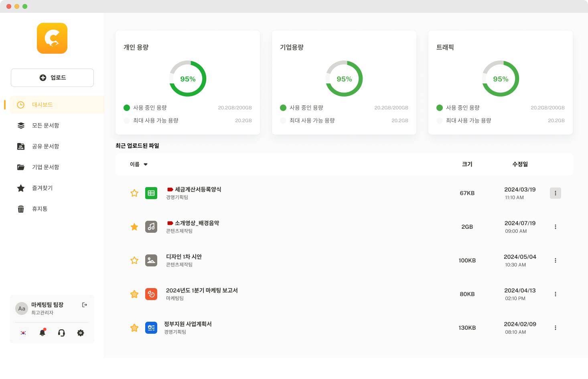This screenshot has width=588, height=379.
Task: Click the red tag icon on 세금계산서등록양식
Action: coord(170,189)
